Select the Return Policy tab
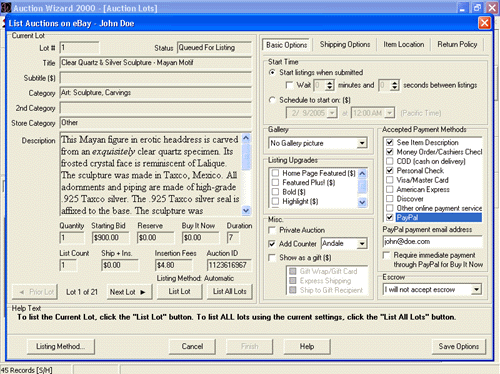 tap(457, 45)
